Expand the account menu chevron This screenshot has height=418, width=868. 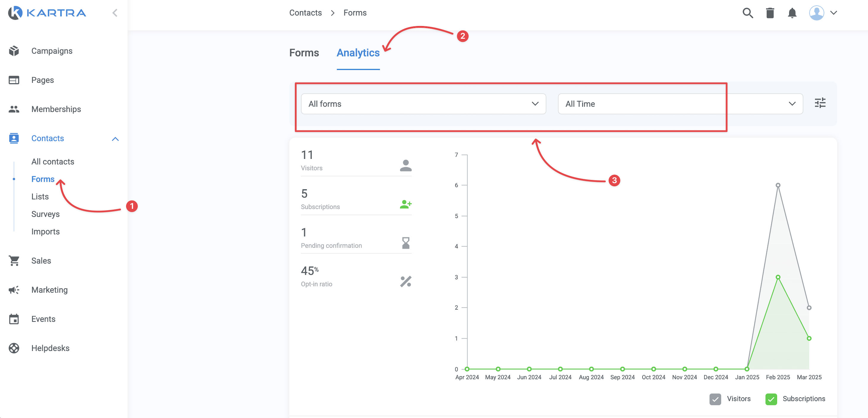(x=834, y=13)
